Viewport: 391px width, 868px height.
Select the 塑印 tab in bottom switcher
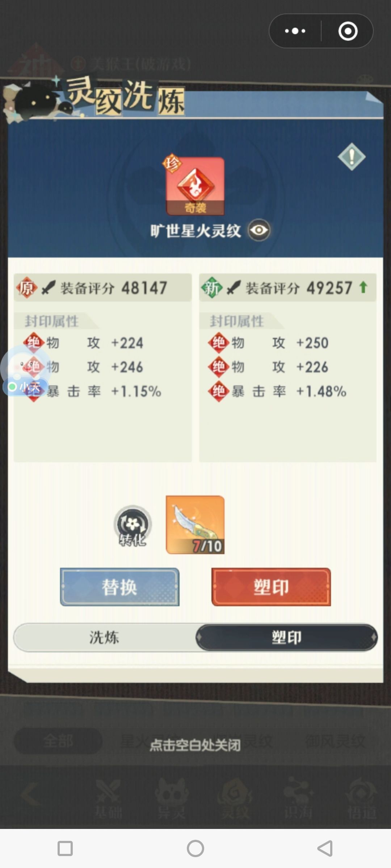click(286, 637)
